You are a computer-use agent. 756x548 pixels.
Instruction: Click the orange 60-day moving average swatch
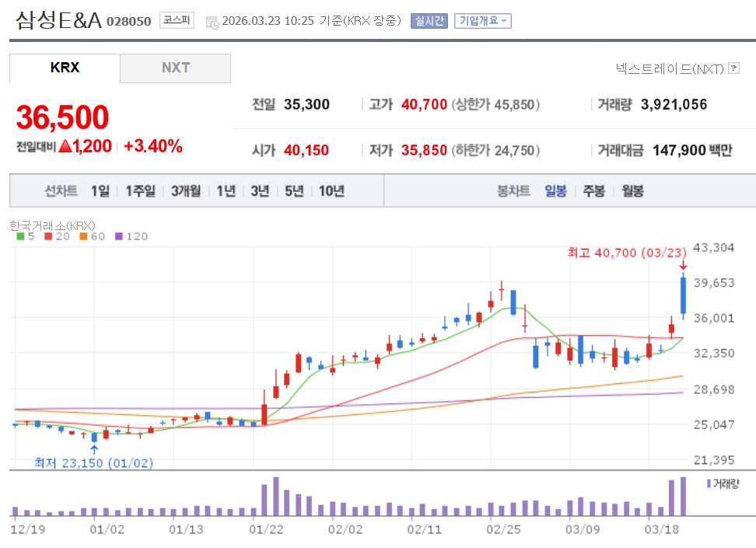point(83,236)
